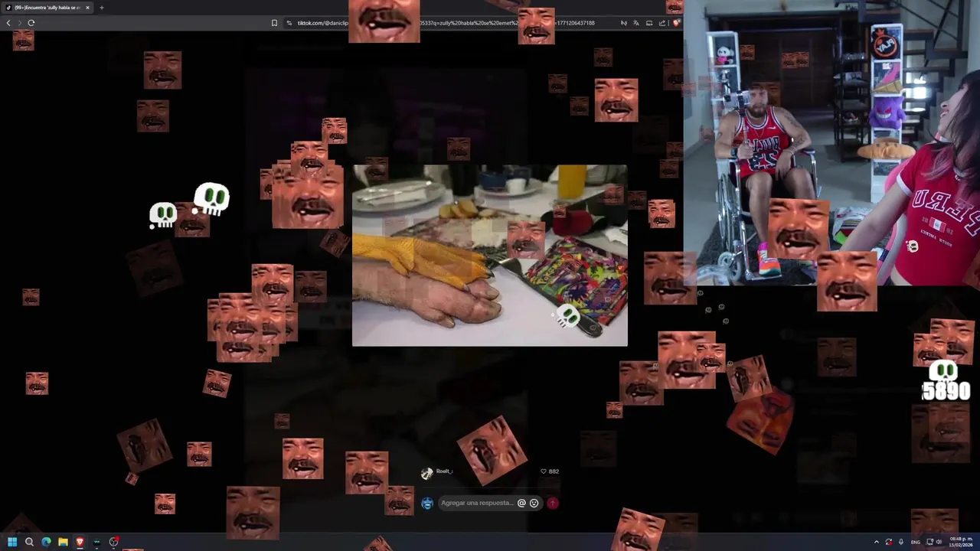Select the '(99+) Encuentra zully habla' tab

47,8
